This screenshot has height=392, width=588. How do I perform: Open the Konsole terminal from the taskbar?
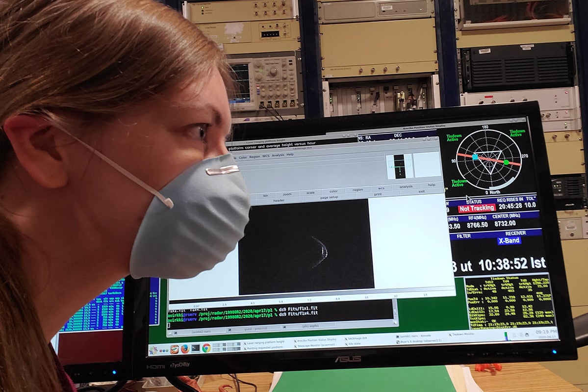[x=196, y=347]
